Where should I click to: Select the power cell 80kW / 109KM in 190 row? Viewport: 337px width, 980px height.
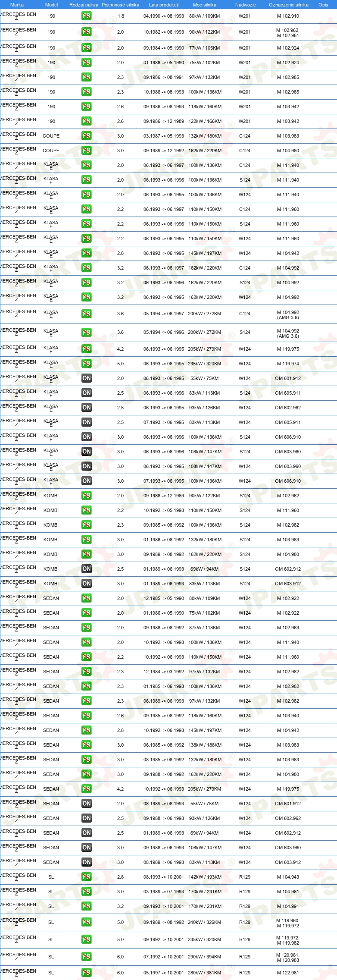[x=204, y=16]
